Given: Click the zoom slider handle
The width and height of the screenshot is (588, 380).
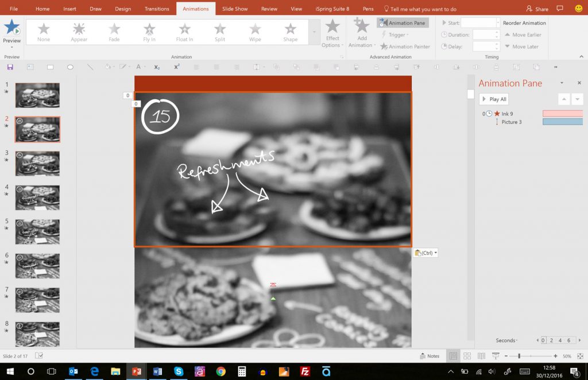Looking at the screenshot, I should click(x=519, y=356).
